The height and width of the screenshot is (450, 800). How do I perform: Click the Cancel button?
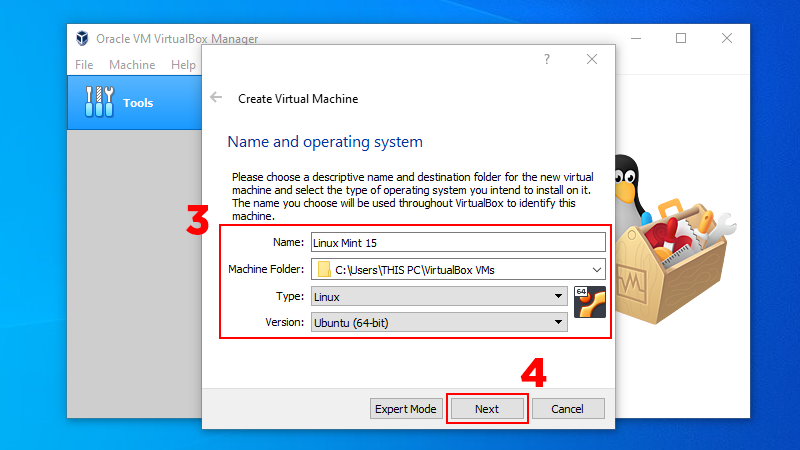click(x=568, y=409)
